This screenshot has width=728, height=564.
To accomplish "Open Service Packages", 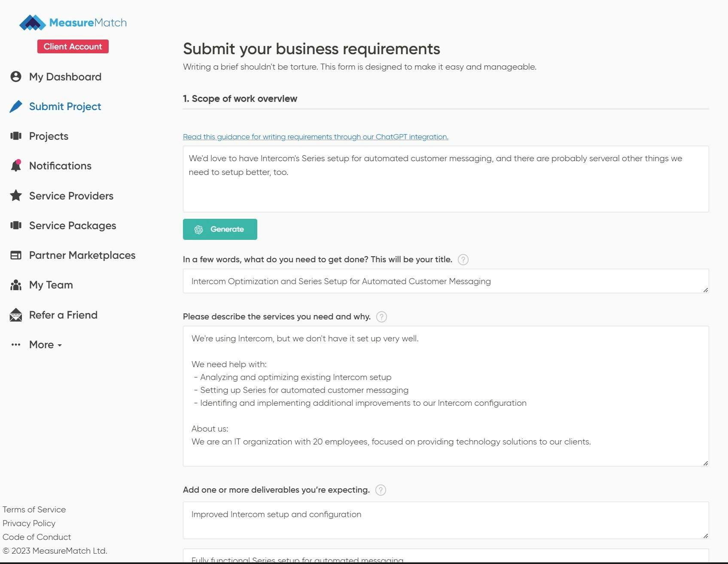I will 73,225.
